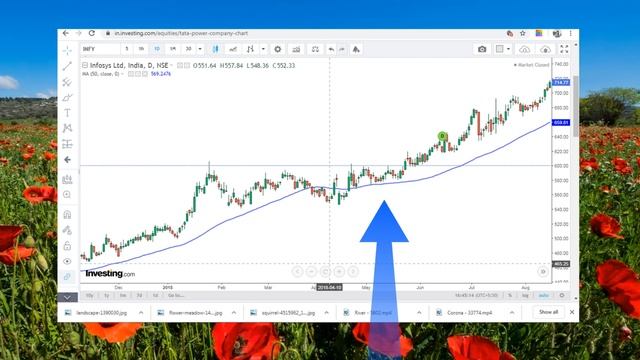Toggle magnet mode in sidebar

67,215
